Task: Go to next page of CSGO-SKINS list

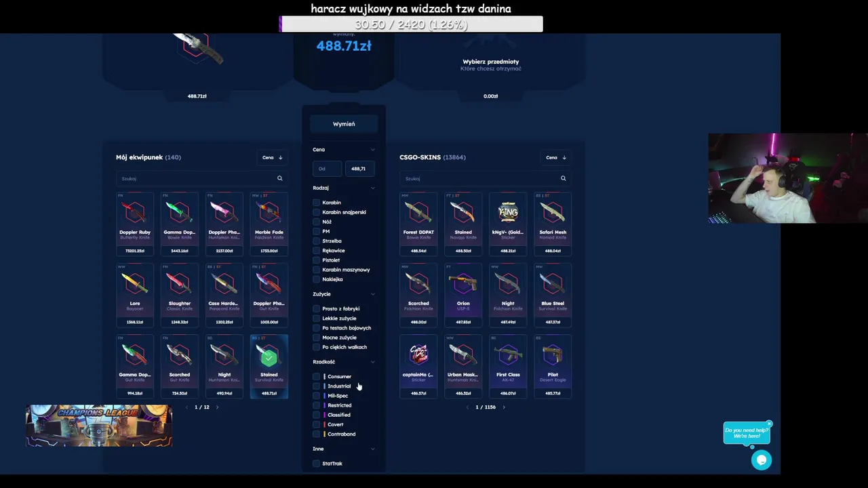Action: click(x=503, y=407)
